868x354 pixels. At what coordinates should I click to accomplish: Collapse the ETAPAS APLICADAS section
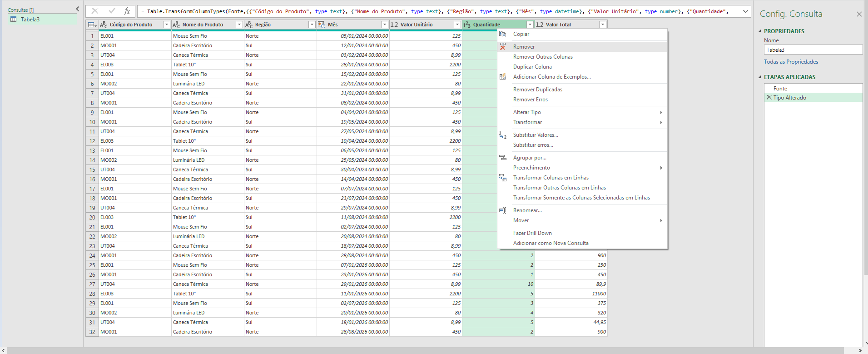[x=760, y=77]
